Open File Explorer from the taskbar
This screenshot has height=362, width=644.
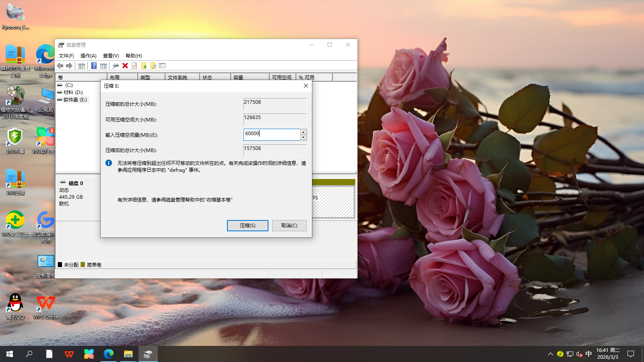click(x=128, y=354)
